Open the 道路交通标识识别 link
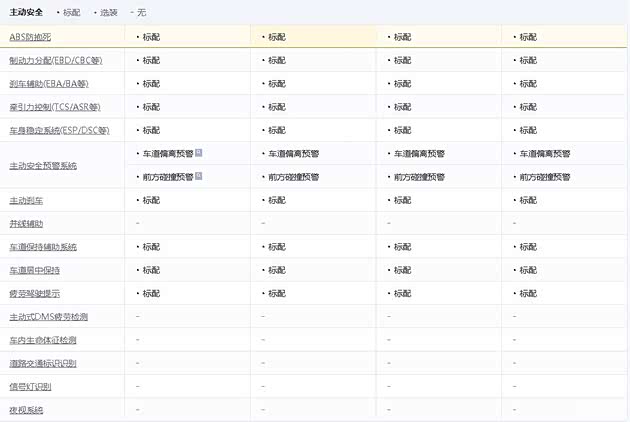The width and height of the screenshot is (630, 422). (42, 363)
